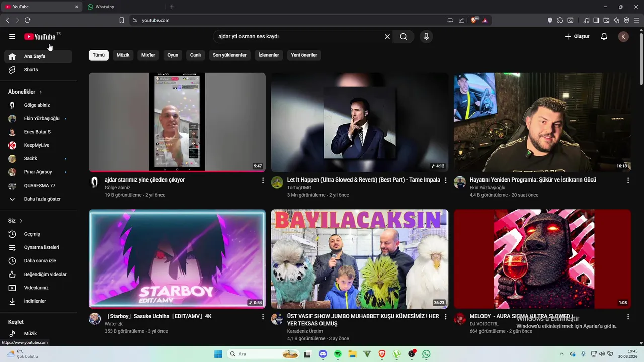644x362 pixels.
Task: Open the Abonelikler section chevron
Action: coord(41,92)
